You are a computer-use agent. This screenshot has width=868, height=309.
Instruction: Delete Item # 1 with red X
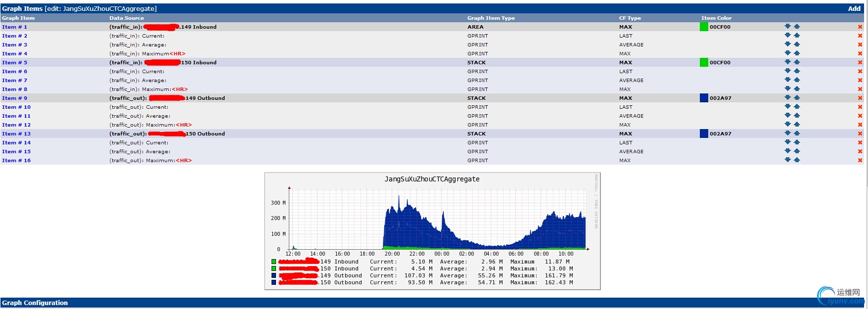point(860,27)
